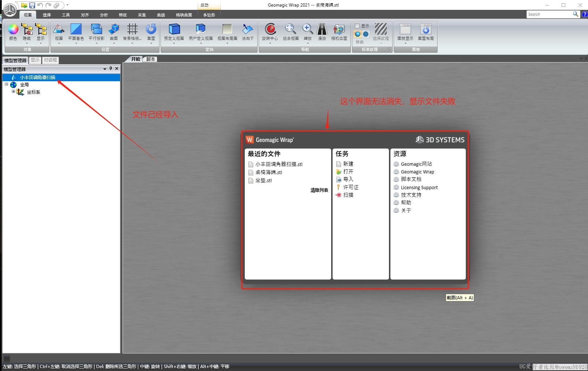Toggle the 背景格栅 grid icon
Viewport: 588px width, 371px height.
click(132, 29)
